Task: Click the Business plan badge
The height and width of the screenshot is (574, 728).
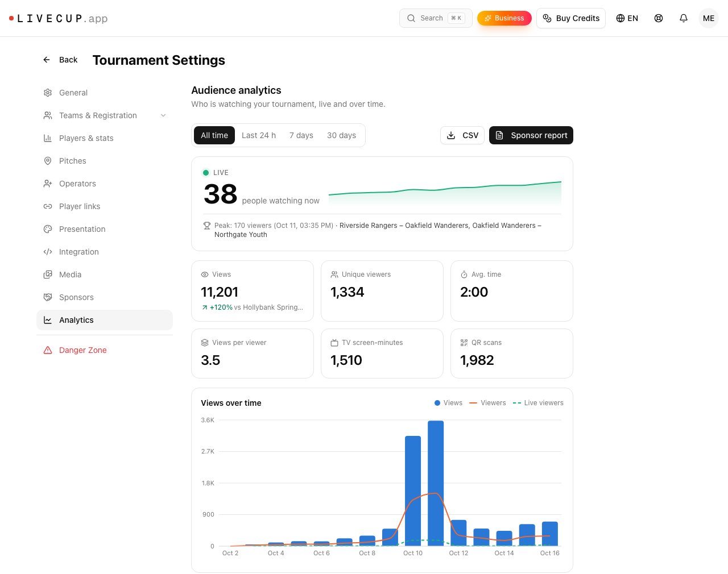Action: (504, 18)
